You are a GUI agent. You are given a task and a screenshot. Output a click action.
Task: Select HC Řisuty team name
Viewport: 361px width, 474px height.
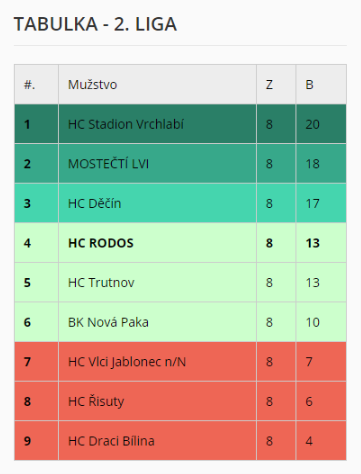96,401
